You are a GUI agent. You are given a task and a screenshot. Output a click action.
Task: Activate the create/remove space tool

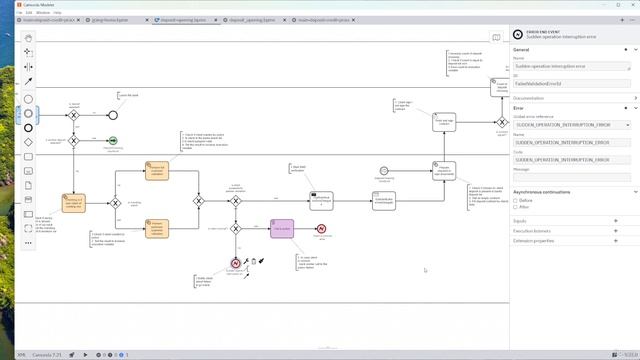click(x=28, y=67)
